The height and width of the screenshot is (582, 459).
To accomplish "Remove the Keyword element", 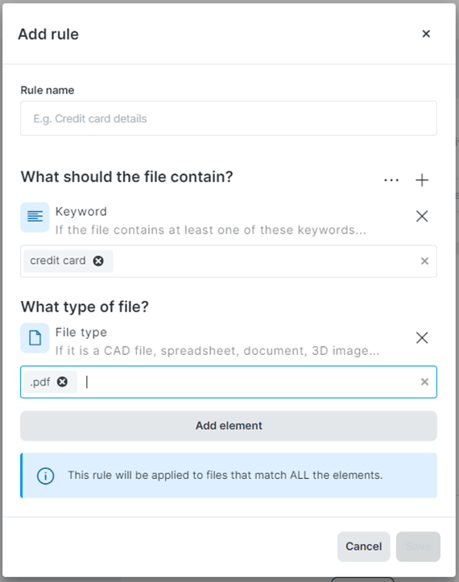I will [x=422, y=216].
